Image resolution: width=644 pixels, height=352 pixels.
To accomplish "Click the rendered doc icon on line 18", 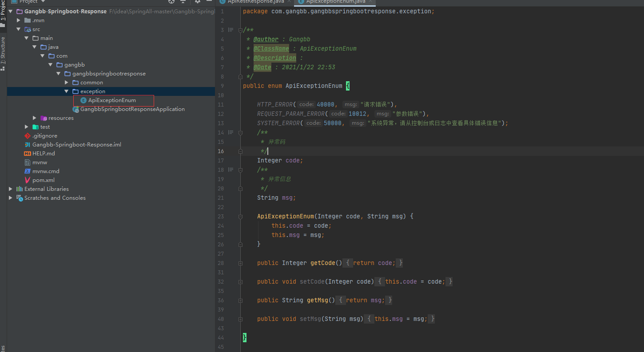I will pyautogui.click(x=231, y=170).
